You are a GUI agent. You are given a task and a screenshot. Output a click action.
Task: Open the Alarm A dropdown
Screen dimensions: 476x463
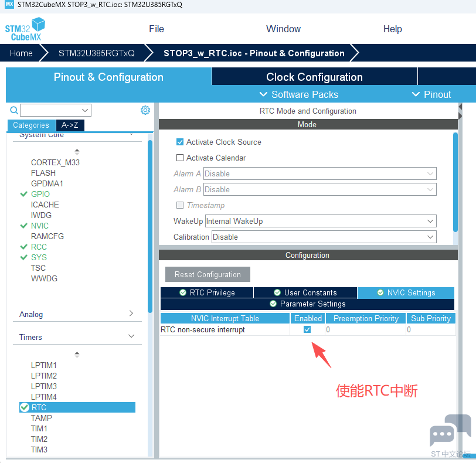320,173
